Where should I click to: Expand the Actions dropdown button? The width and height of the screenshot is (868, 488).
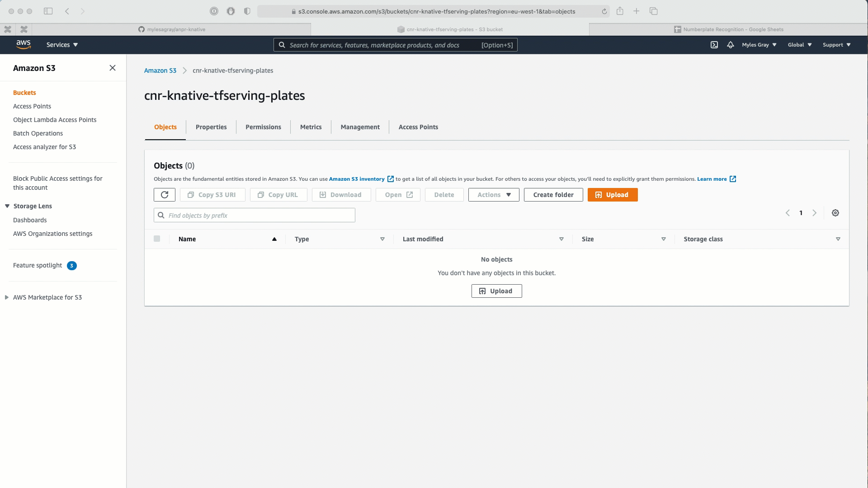click(x=494, y=195)
